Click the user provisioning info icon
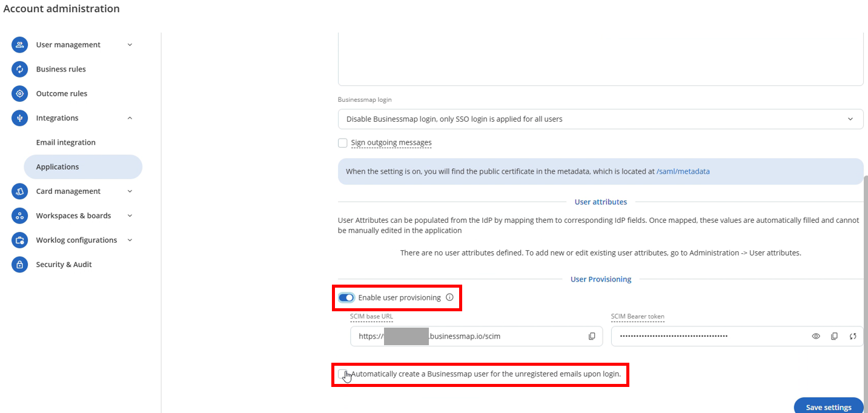The height and width of the screenshot is (413, 868). (449, 297)
